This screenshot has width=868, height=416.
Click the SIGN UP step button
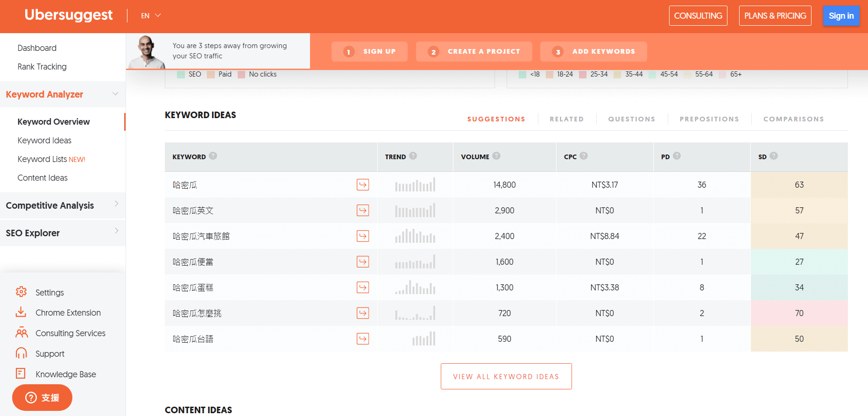(x=369, y=51)
